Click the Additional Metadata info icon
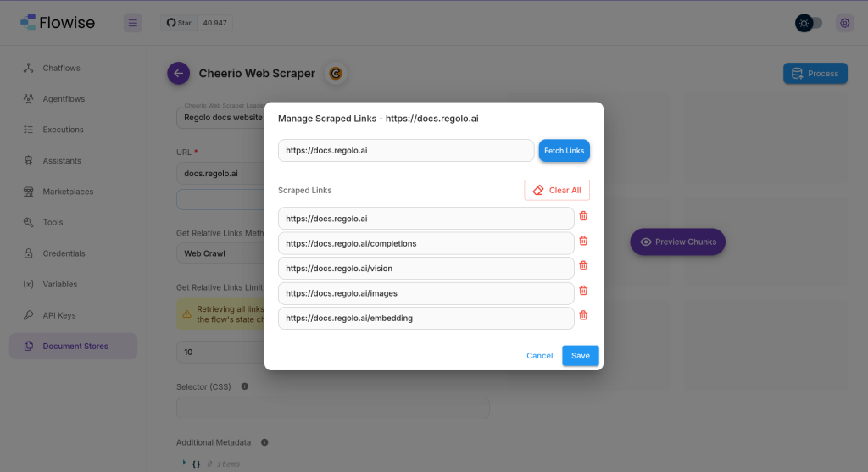 [x=264, y=442]
